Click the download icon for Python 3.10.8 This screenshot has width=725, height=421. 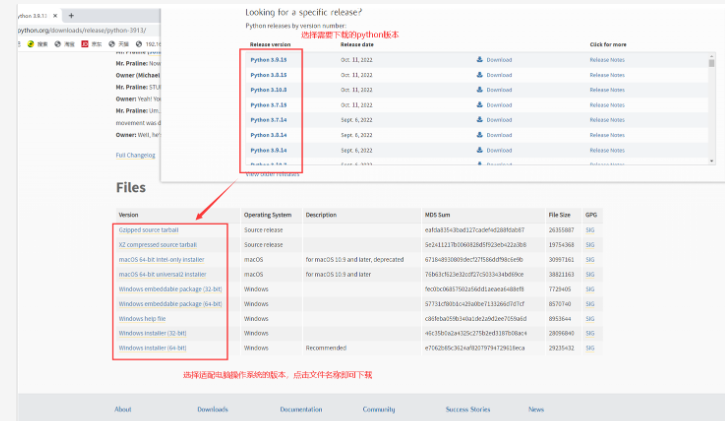click(479, 90)
